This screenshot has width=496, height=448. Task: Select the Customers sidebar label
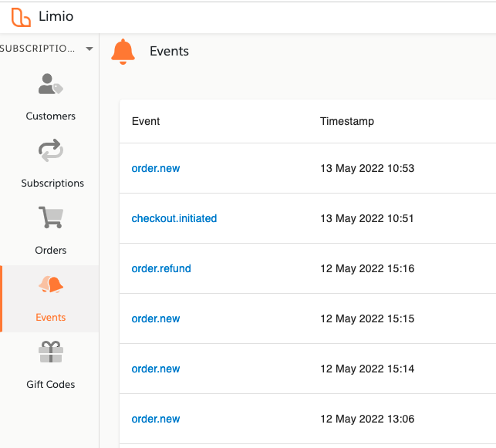[51, 116]
